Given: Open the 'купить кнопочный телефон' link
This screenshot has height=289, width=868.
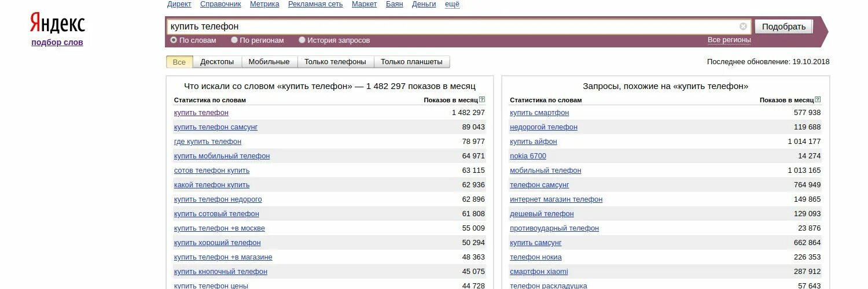Looking at the screenshot, I should coord(220,272).
